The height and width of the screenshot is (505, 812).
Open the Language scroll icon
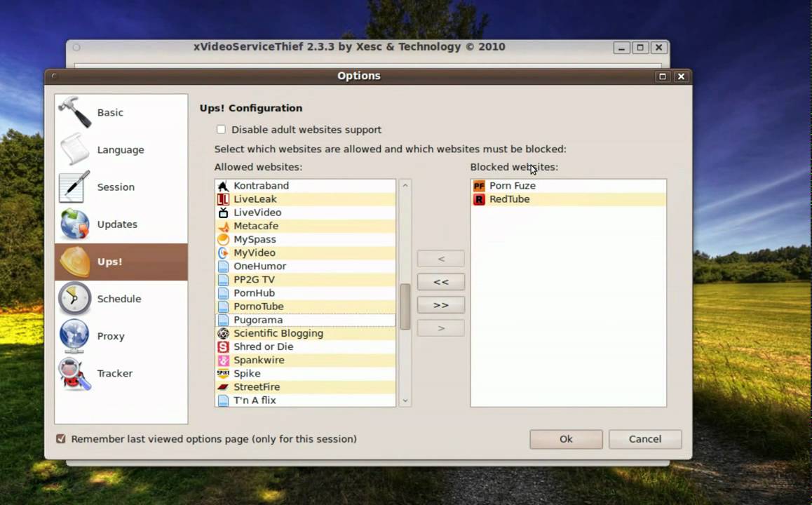(74, 149)
